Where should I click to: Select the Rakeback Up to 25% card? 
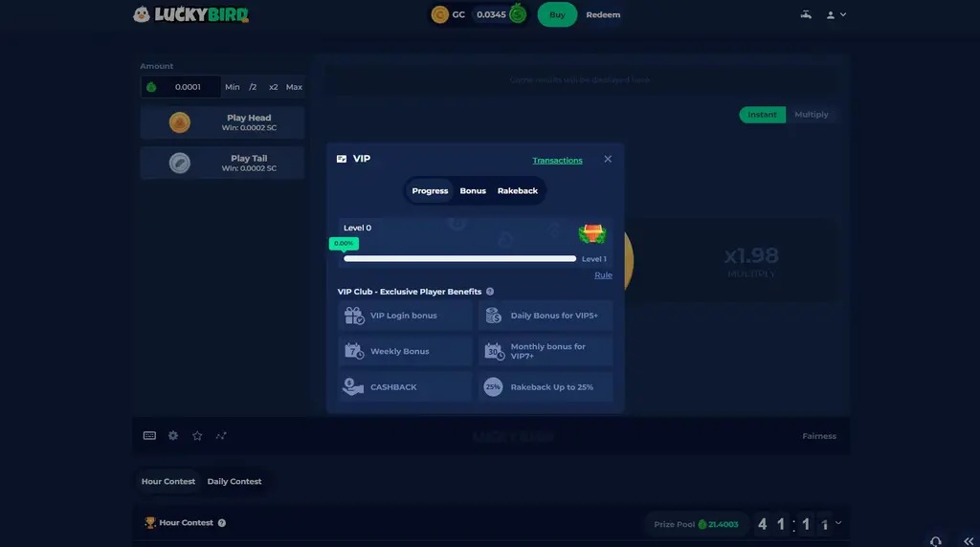(x=545, y=387)
